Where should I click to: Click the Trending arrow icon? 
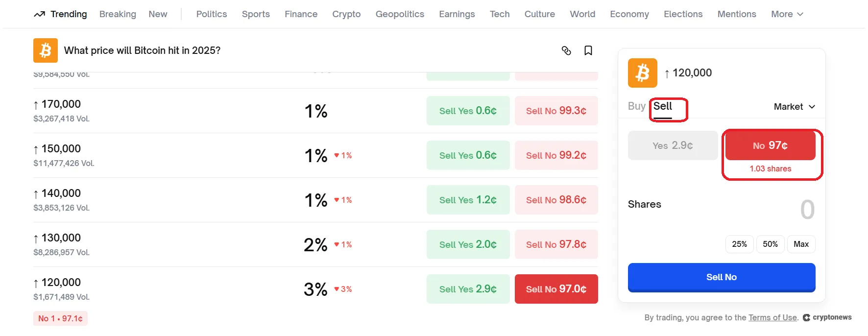coord(39,14)
